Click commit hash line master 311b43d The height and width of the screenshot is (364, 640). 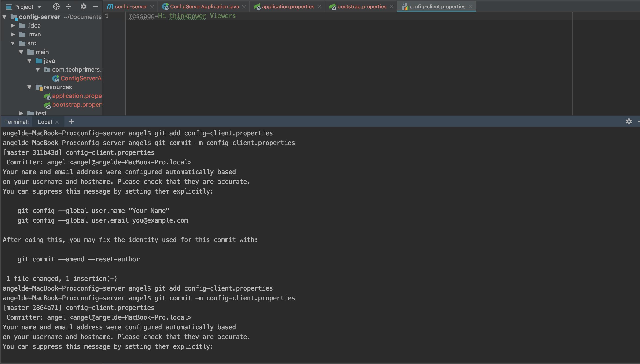[79, 152]
